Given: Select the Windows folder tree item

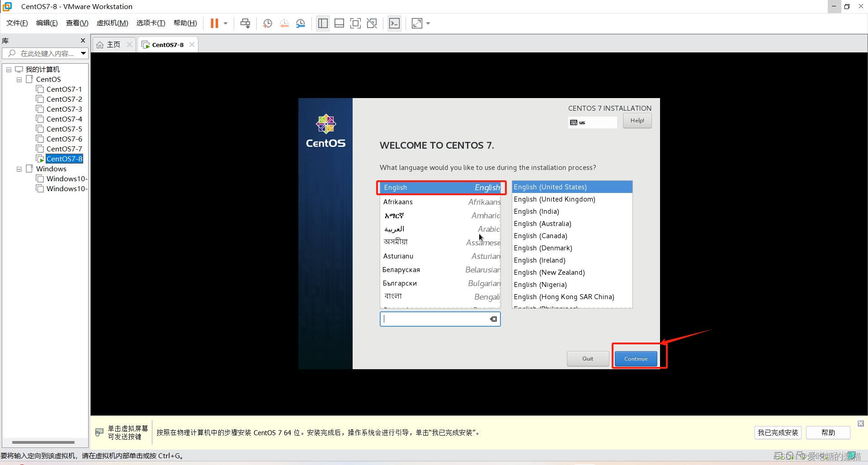Looking at the screenshot, I should tap(51, 169).
